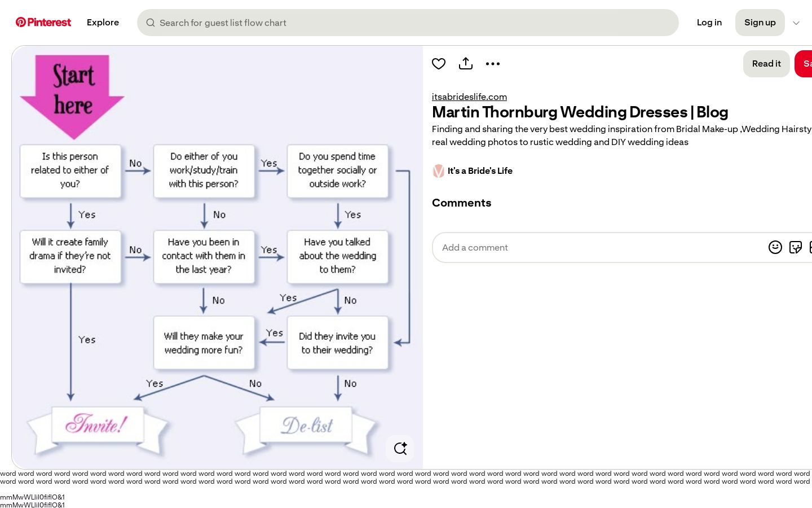Image resolution: width=812 pixels, height=508 pixels.
Task: Click the Martin Thornburg Wedding Dresses title
Action: pyautogui.click(x=580, y=112)
